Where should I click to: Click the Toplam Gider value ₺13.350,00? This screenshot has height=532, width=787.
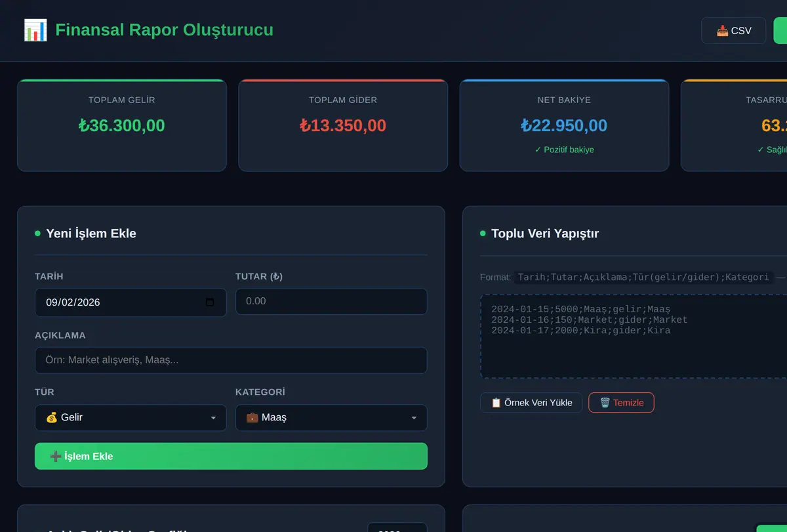coord(343,125)
